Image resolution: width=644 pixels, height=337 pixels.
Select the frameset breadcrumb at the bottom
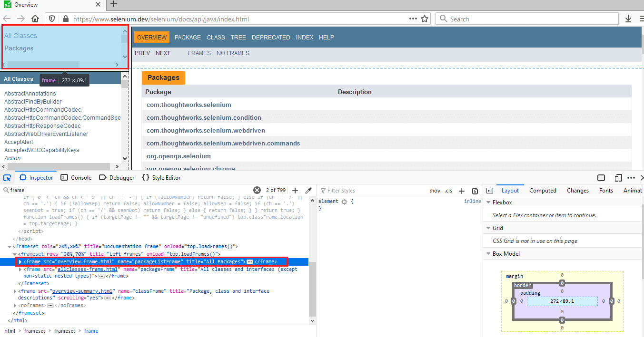coord(35,330)
